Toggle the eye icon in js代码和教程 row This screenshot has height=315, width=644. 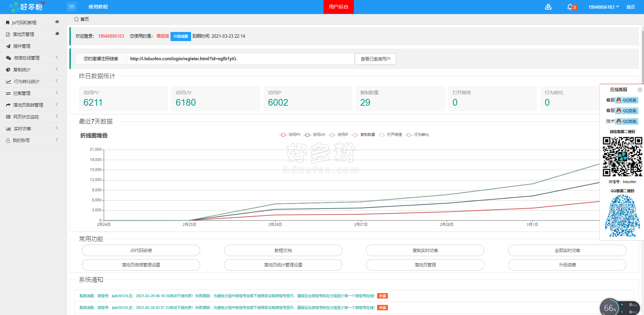pos(57,22)
